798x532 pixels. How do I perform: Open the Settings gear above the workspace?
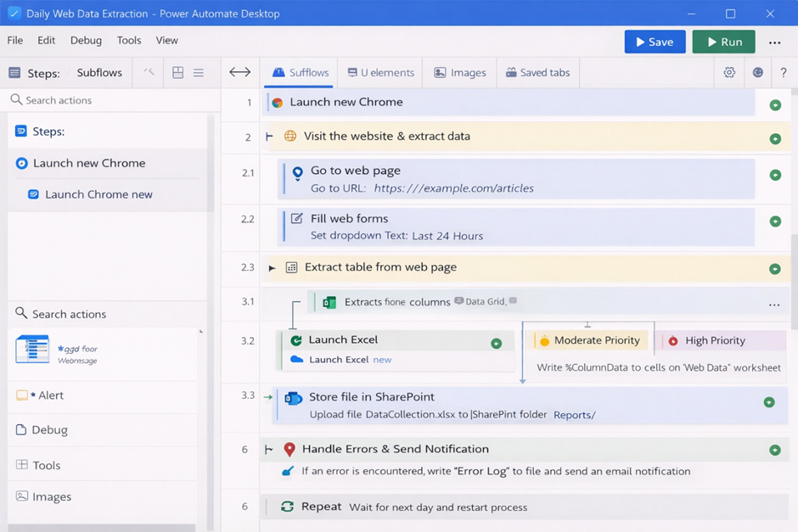tap(728, 72)
